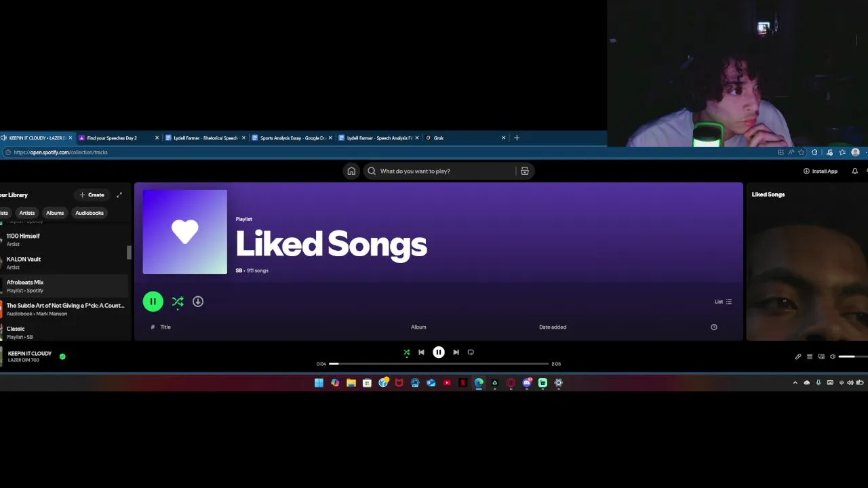Image resolution: width=868 pixels, height=488 pixels.
Task: Open 1100 Himself artist in library
Action: pos(64,239)
